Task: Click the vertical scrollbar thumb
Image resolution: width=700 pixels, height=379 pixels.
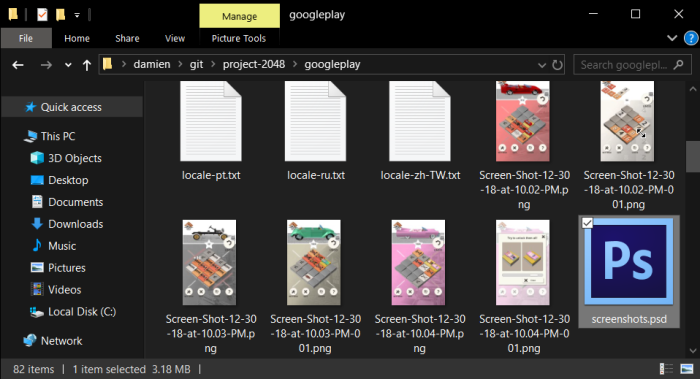Action: click(x=692, y=156)
